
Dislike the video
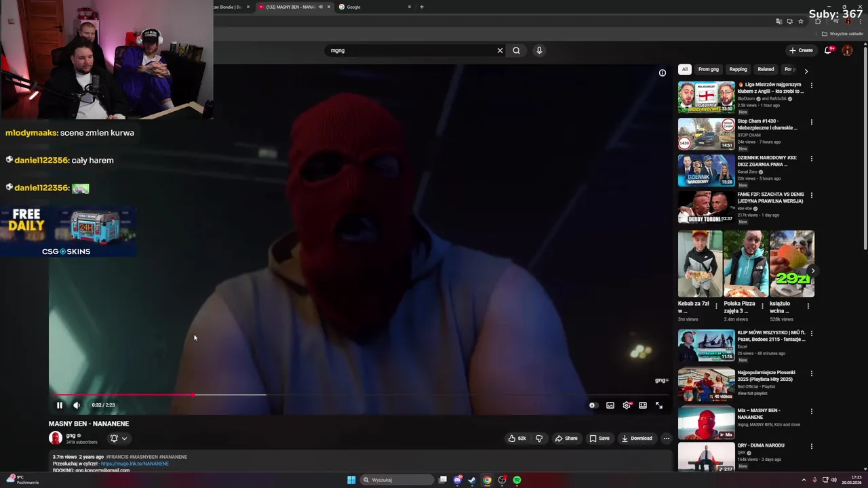[x=539, y=439]
